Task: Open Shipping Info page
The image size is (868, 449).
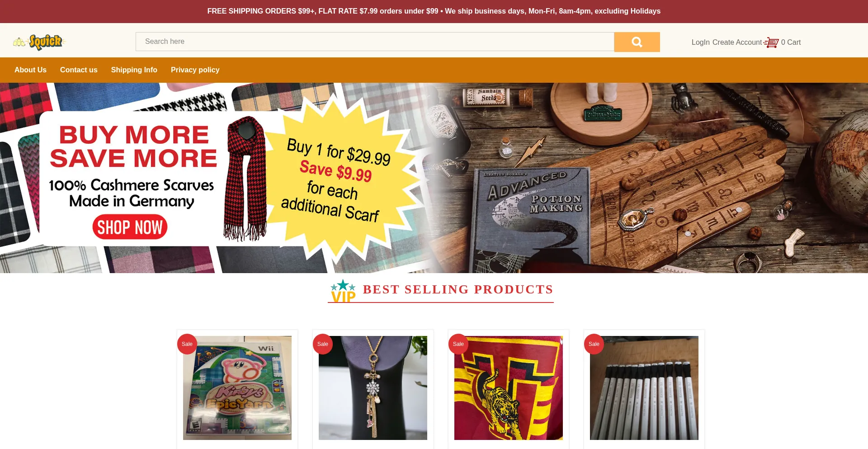Action: 134,70
